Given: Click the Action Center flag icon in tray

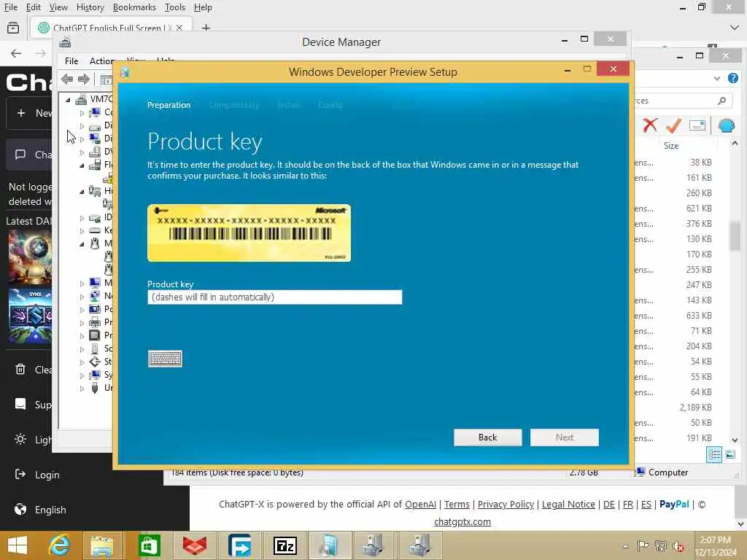Looking at the screenshot, I should 643,545.
